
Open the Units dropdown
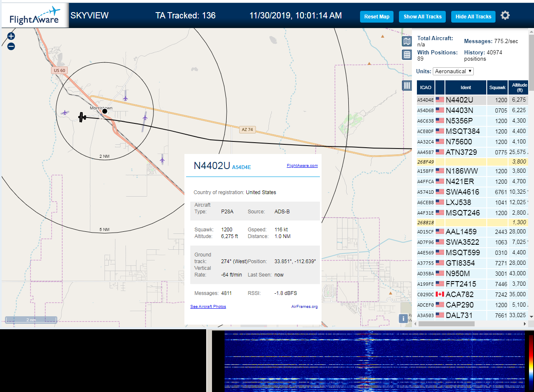click(x=453, y=71)
